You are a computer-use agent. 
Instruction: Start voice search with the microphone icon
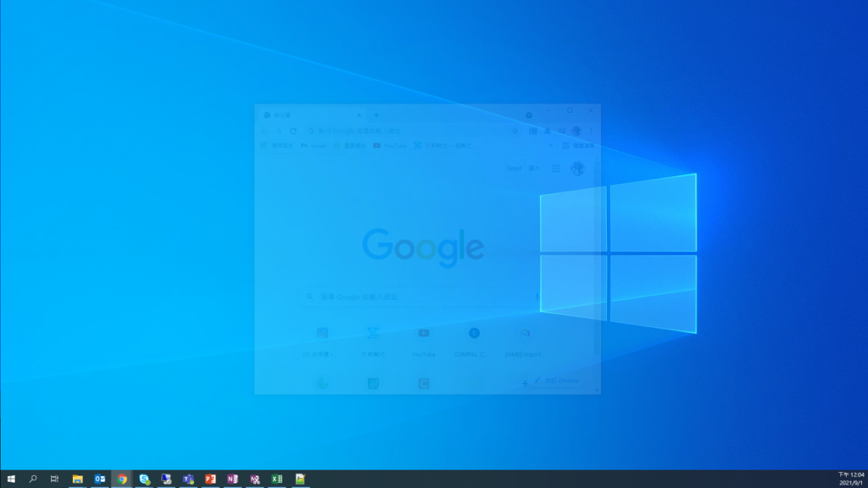(537, 297)
